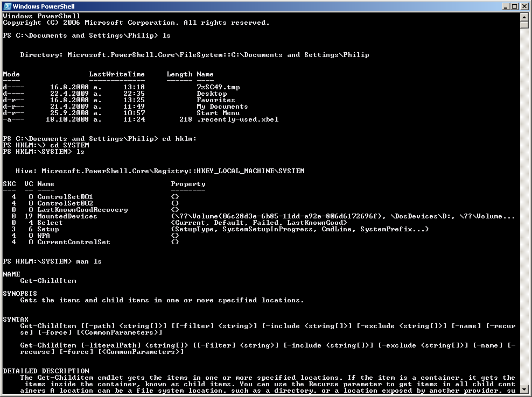
Task: Click the -literalPath parameter in the syntax
Action: [x=110, y=345]
